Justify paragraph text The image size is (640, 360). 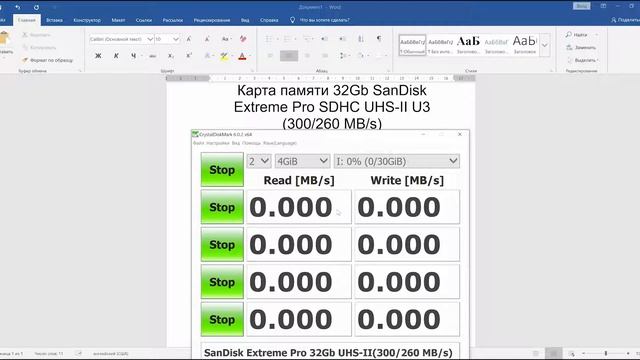(325, 56)
